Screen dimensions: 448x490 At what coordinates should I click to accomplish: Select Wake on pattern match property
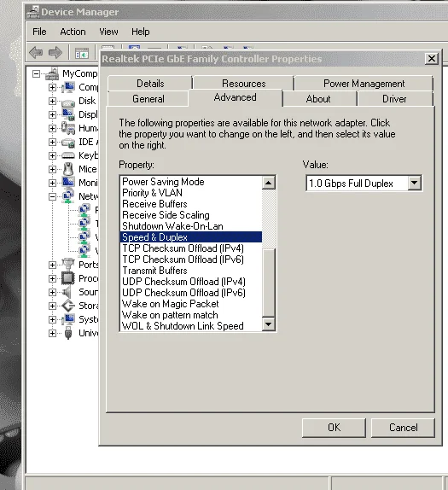[190, 315]
